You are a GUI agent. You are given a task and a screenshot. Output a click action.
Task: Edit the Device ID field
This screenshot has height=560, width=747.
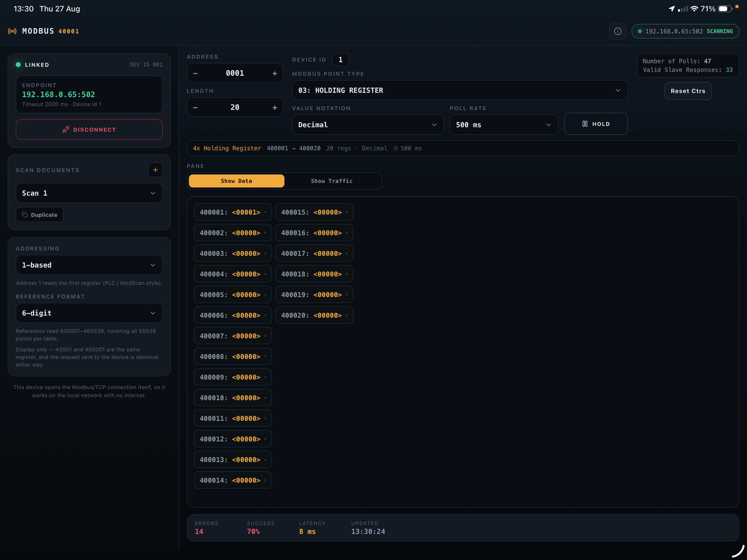tap(340, 60)
